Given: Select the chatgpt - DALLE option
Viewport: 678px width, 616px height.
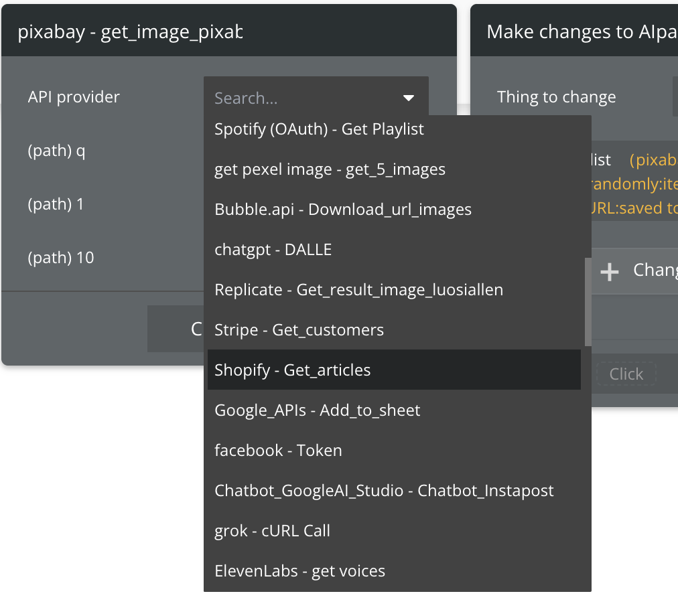Looking at the screenshot, I should pos(273,250).
